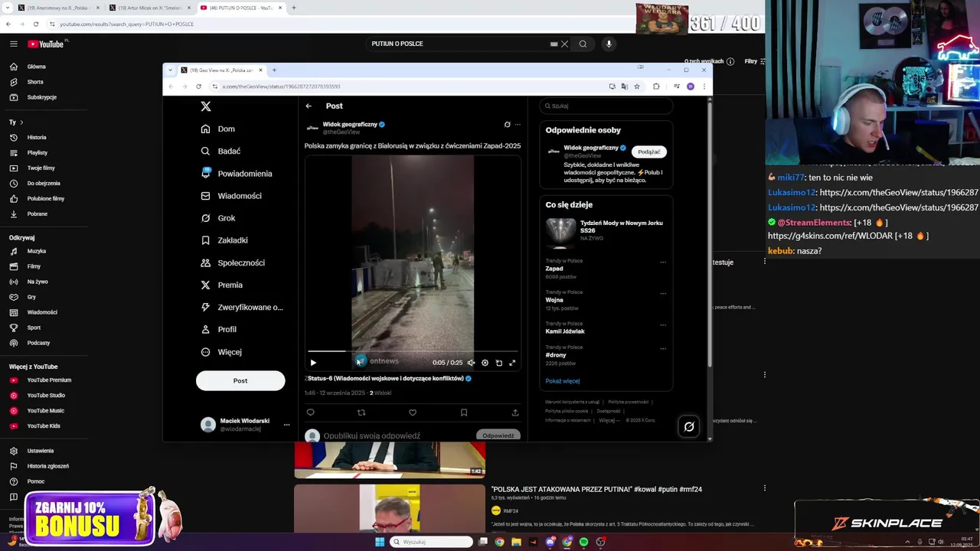This screenshot has height=551, width=980.
Task: Open Zakładki bookmarks in X sidebar
Action: tap(224, 240)
